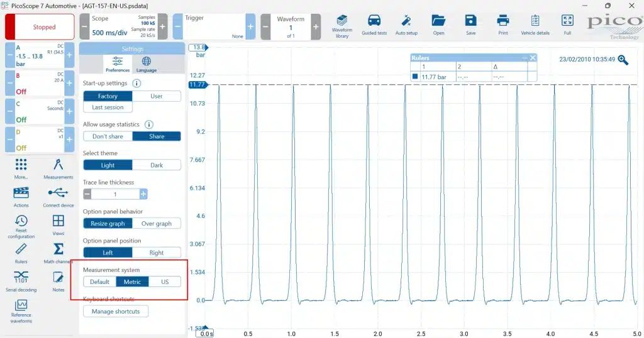Choose Don't share usage statistics
Image resolution: width=644 pixels, height=338 pixels.
coord(108,136)
